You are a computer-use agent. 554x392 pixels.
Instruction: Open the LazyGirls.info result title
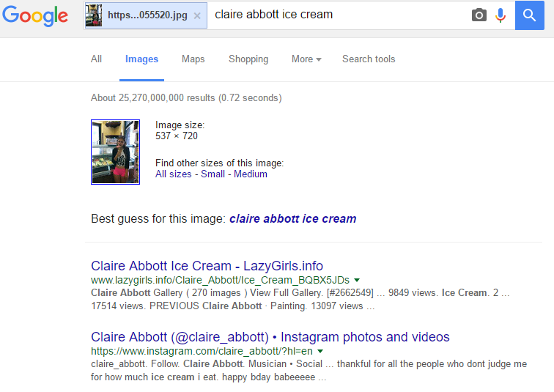tap(207, 266)
